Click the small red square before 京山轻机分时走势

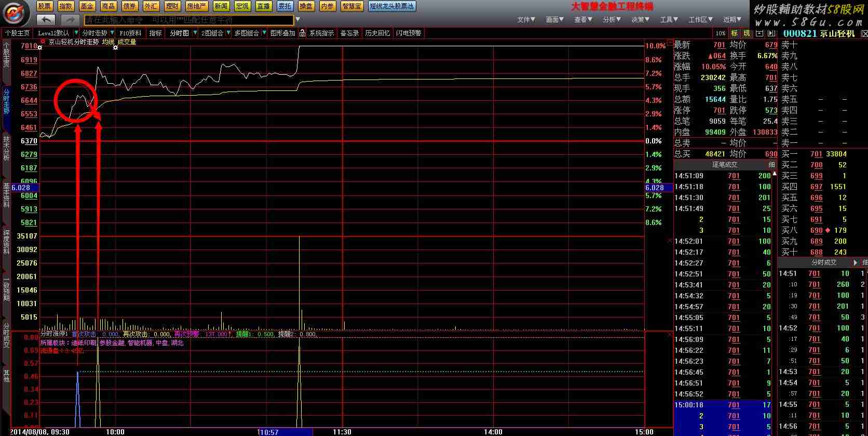point(43,41)
